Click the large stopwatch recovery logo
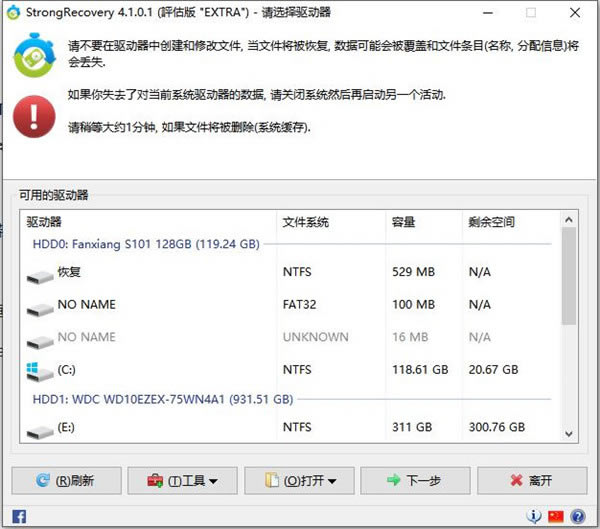The image size is (600, 529). [34, 55]
